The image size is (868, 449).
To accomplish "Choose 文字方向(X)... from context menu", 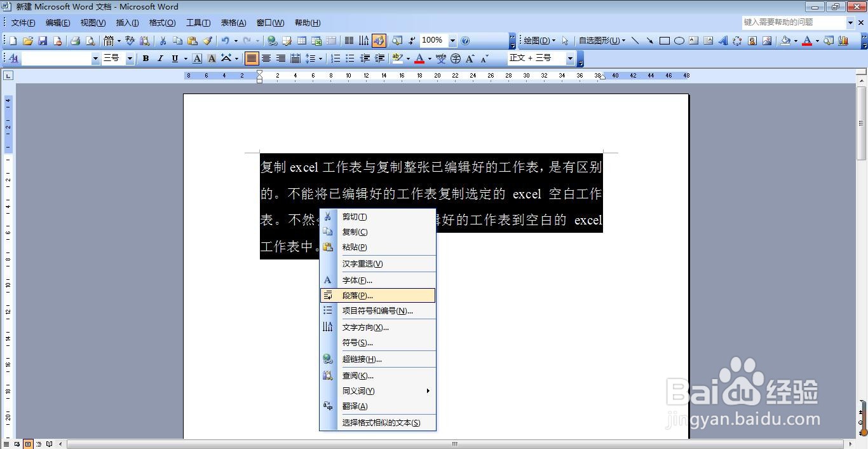I will coord(378,328).
